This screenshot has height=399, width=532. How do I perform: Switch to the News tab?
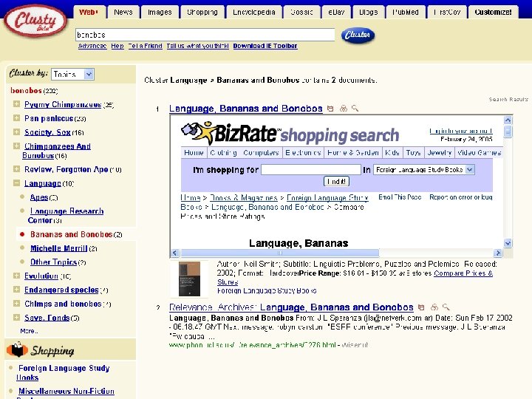[x=123, y=13]
